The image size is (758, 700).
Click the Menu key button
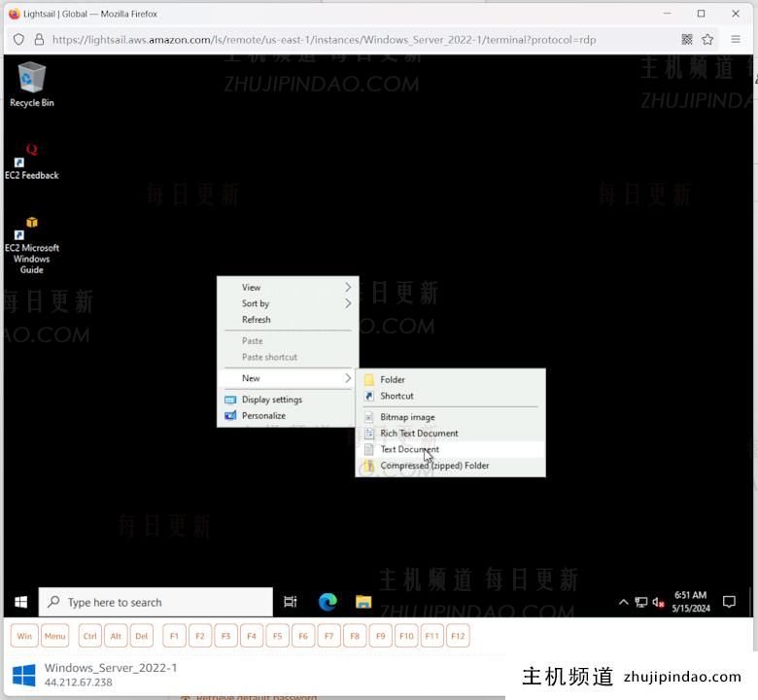[54, 636]
